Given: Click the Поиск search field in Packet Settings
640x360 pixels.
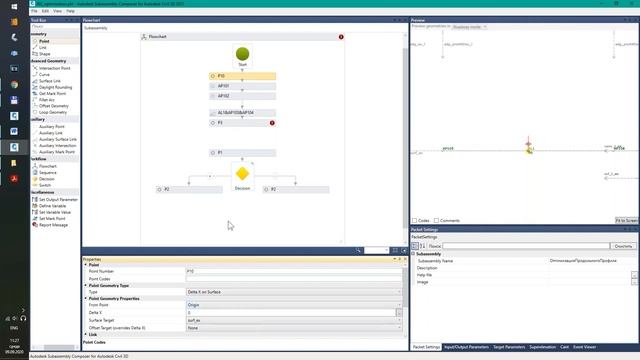Looking at the screenshot, I should [526, 246].
